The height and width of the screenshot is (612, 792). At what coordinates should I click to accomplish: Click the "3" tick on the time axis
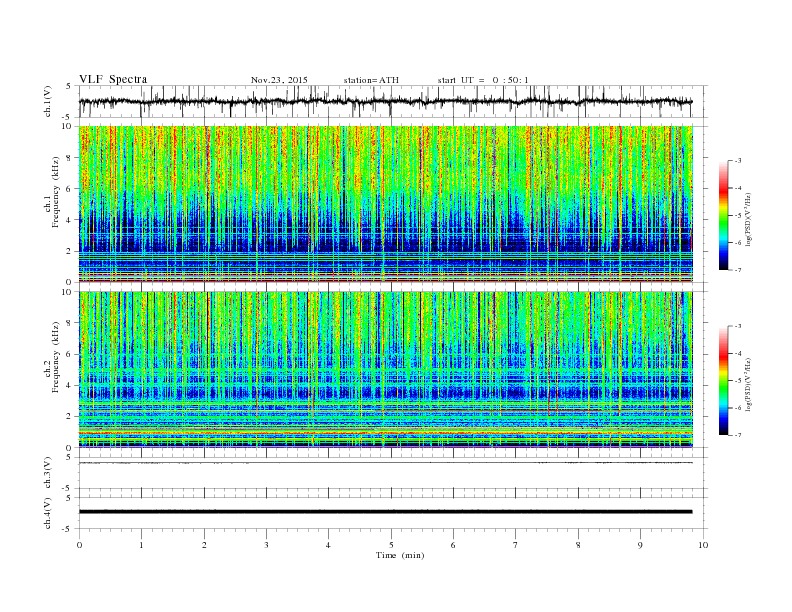[x=266, y=545]
